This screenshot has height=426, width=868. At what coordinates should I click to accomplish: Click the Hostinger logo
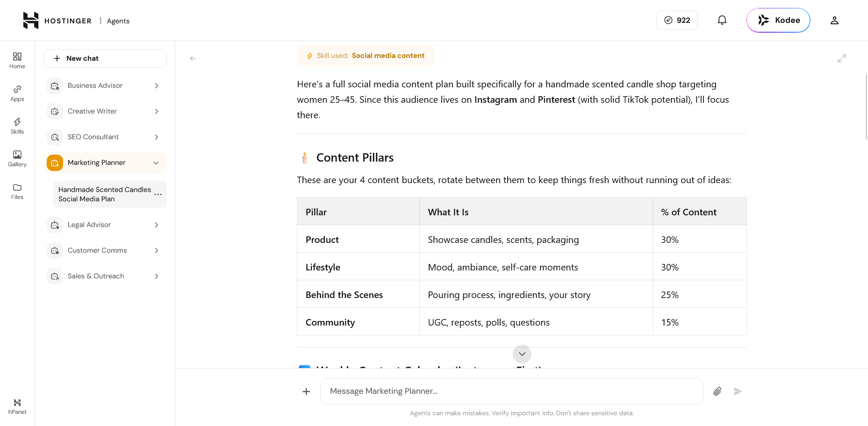57,21
